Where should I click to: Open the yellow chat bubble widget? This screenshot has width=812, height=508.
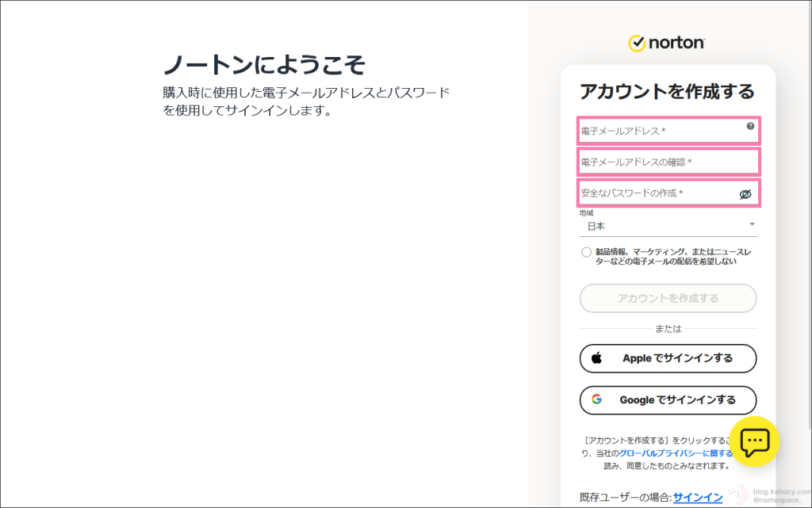coord(754,441)
